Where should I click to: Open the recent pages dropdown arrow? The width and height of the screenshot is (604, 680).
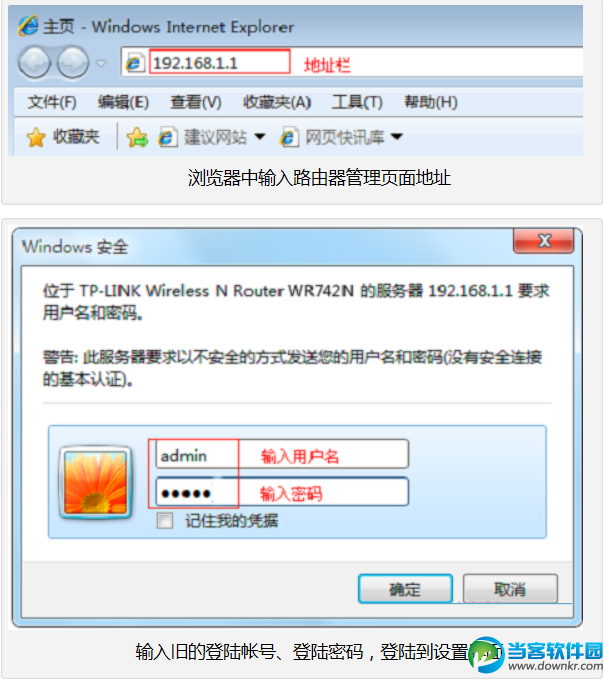101,63
